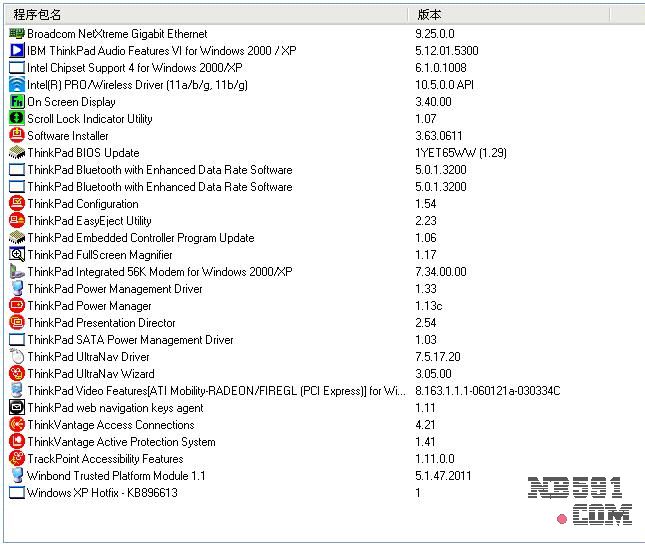The width and height of the screenshot is (645, 554).
Task: Click the ThinkPad BIOS Update text
Action: click(83, 153)
